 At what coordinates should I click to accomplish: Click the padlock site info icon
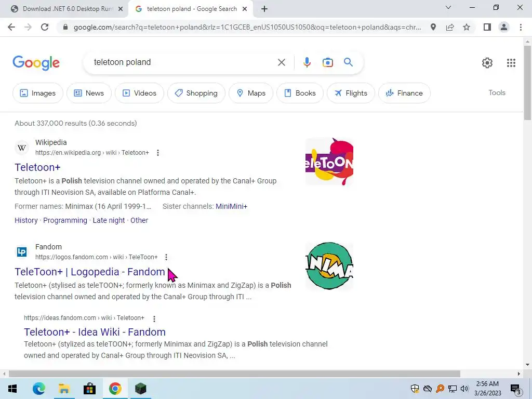(65, 27)
